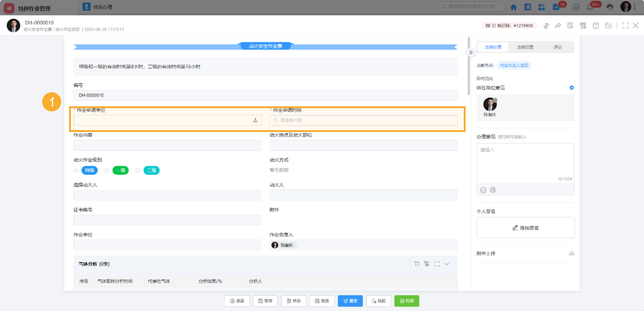Click the 选择动火人 field
The height and width of the screenshot is (311, 644).
[x=167, y=195]
